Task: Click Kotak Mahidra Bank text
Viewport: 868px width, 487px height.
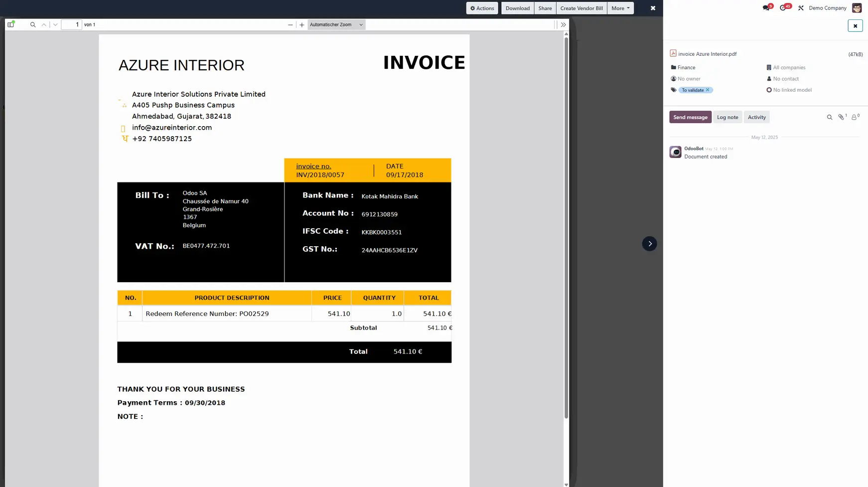Action: pyautogui.click(x=390, y=196)
